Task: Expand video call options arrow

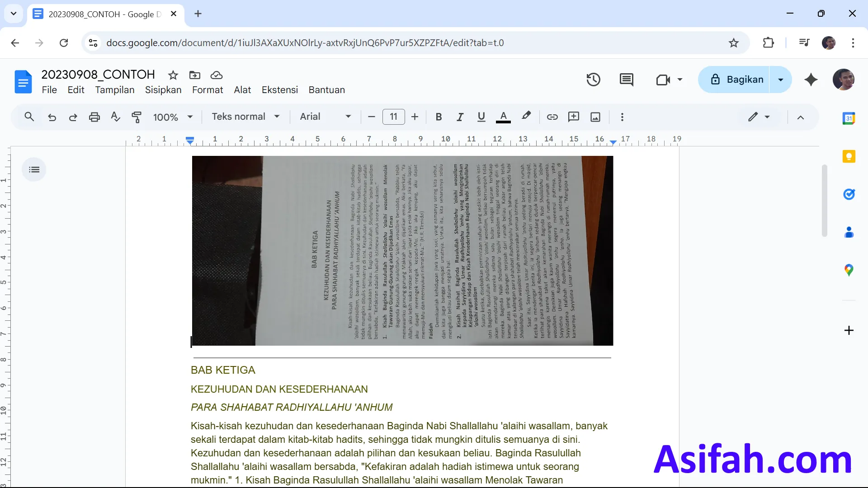Action: [679, 80]
